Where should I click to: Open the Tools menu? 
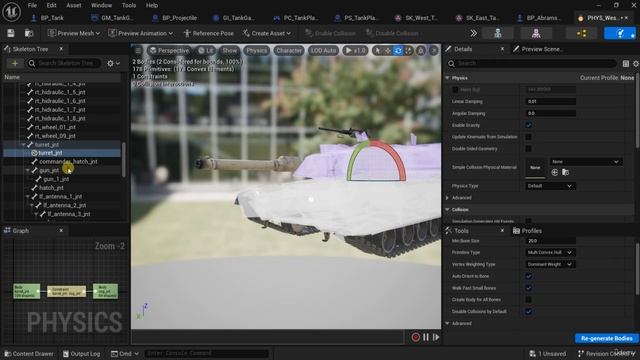[129, 5]
